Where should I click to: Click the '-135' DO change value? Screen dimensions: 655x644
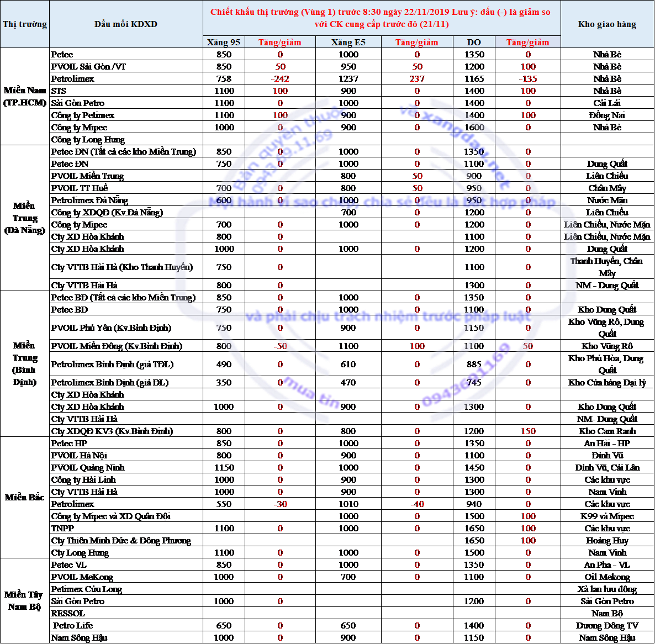point(527,78)
